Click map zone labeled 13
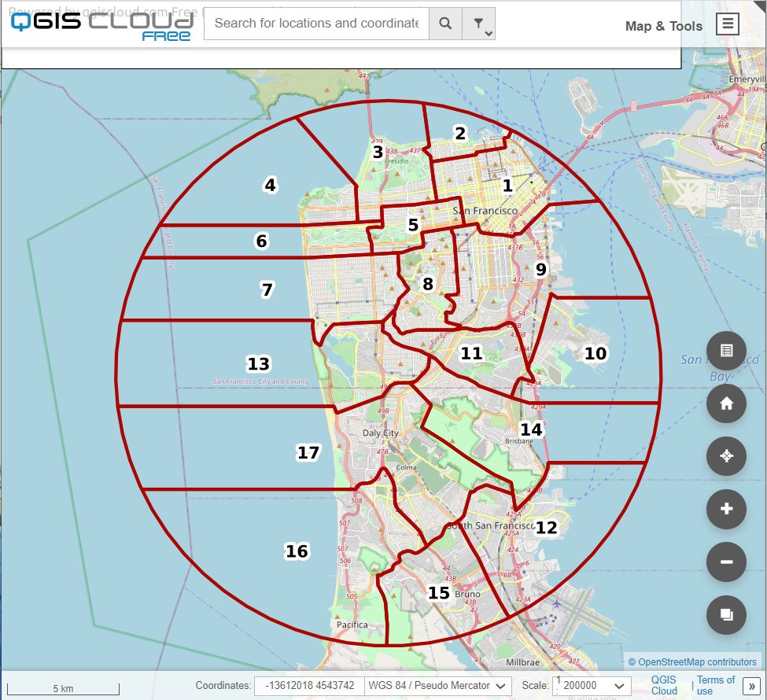Image resolution: width=767 pixels, height=700 pixels. click(x=258, y=364)
